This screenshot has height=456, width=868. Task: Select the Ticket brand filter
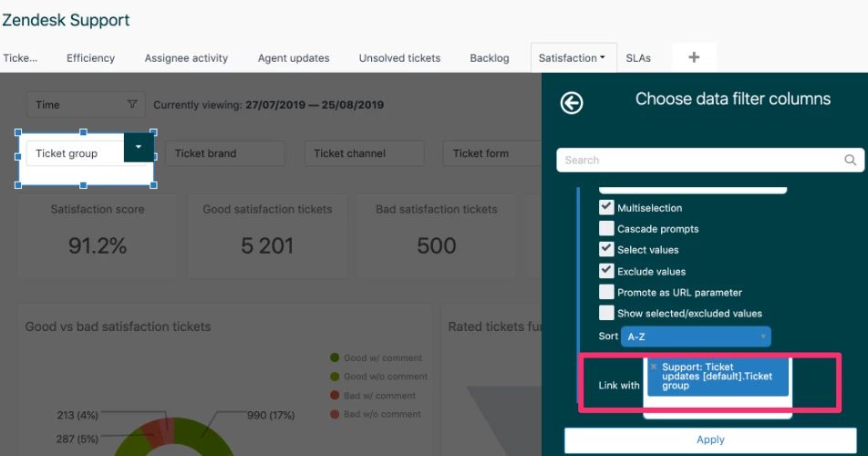pos(224,153)
